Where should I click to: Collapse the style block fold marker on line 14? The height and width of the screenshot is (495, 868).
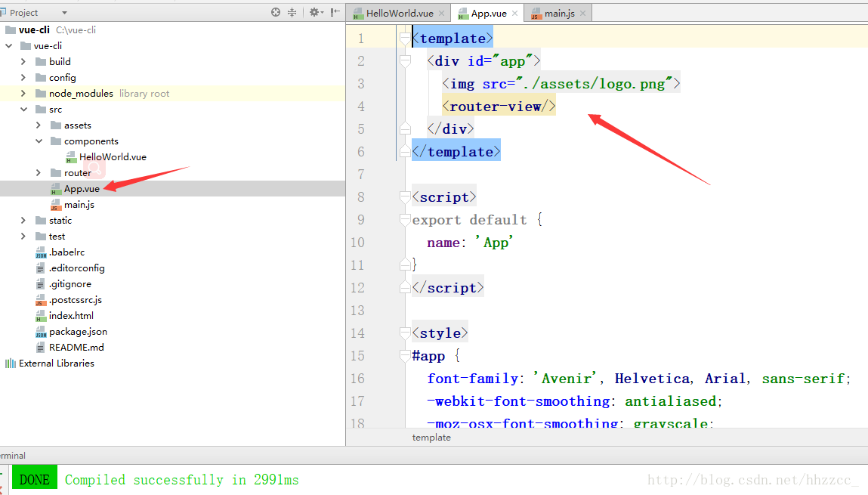(405, 333)
